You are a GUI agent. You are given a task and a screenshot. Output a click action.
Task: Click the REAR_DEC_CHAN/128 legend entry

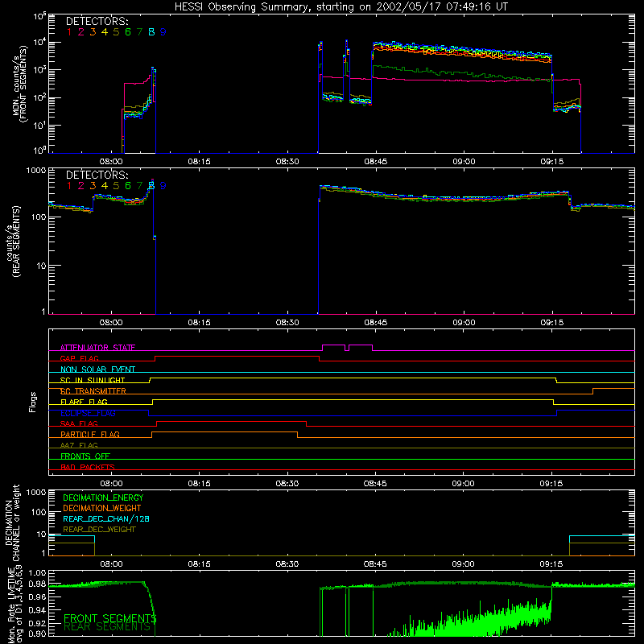pyautogui.click(x=106, y=518)
